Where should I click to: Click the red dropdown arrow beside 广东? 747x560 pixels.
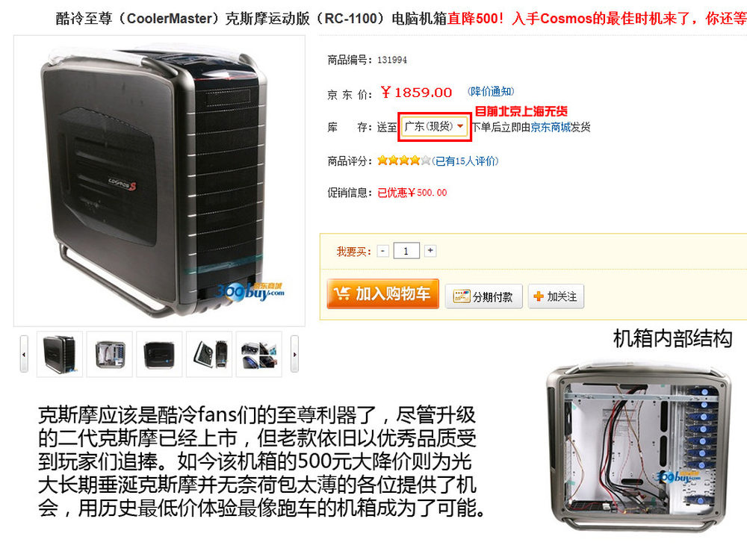pos(460,126)
